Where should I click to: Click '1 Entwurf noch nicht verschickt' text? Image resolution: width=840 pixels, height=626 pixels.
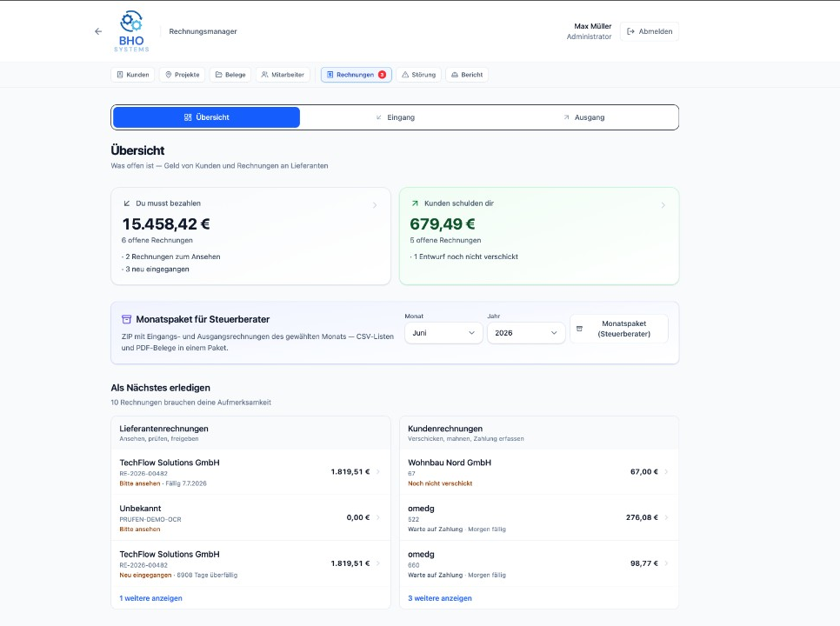point(465,256)
